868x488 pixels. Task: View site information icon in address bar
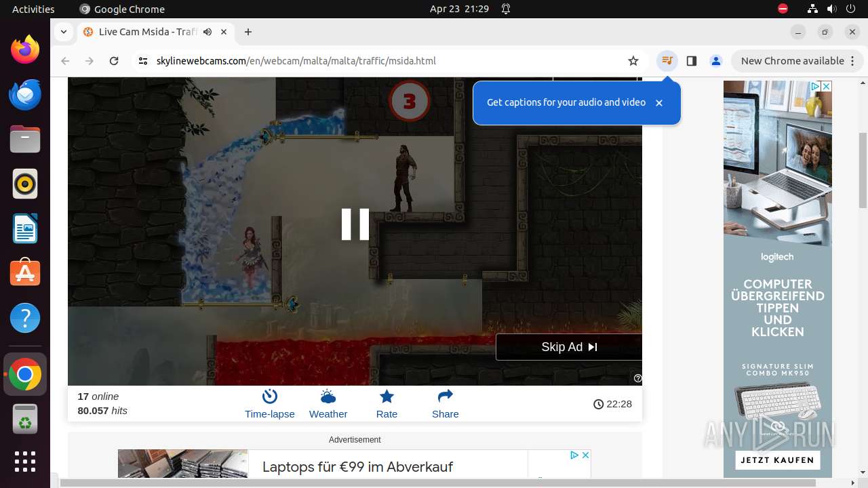click(x=142, y=61)
